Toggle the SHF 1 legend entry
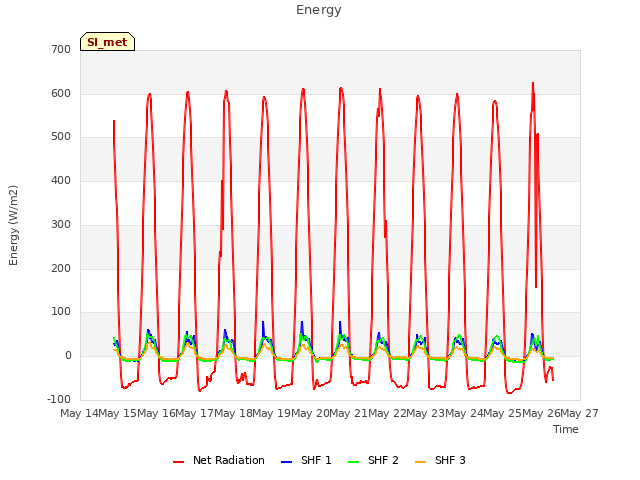 (306, 460)
